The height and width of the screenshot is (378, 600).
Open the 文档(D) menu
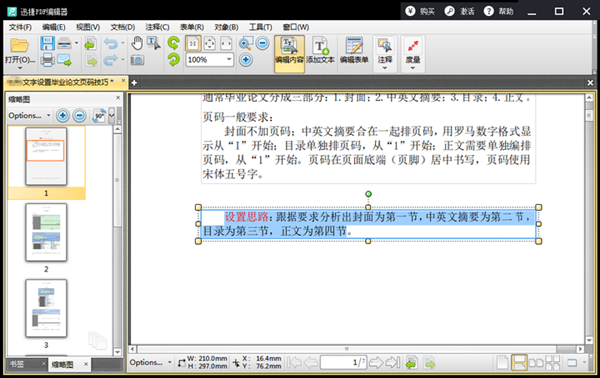122,27
